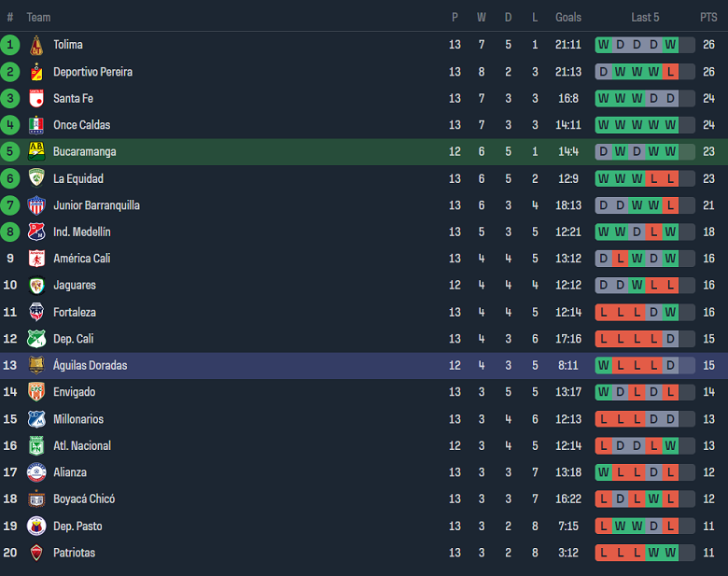Click Tolima's most recent win result badge

670,45
